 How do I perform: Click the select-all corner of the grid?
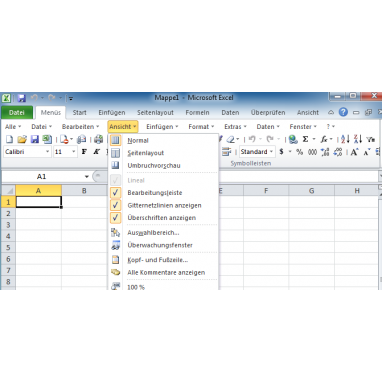click(x=8, y=191)
